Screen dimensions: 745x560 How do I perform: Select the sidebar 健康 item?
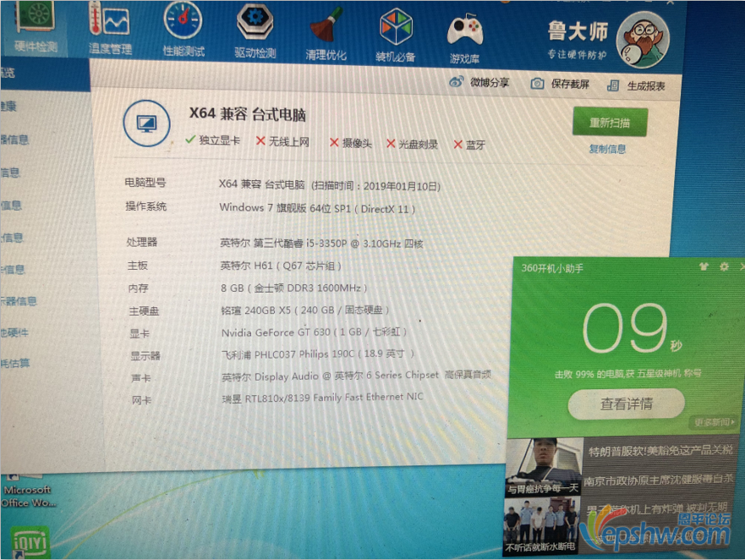tap(8, 106)
